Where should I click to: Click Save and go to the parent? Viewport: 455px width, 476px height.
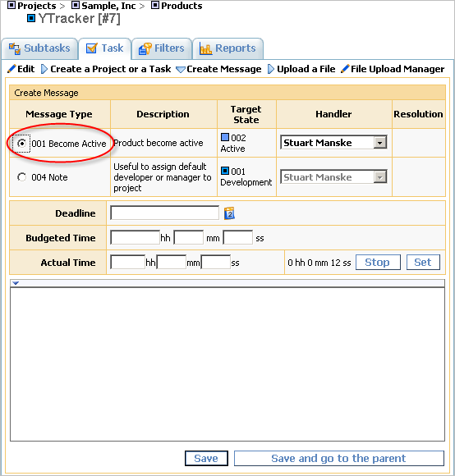338,458
